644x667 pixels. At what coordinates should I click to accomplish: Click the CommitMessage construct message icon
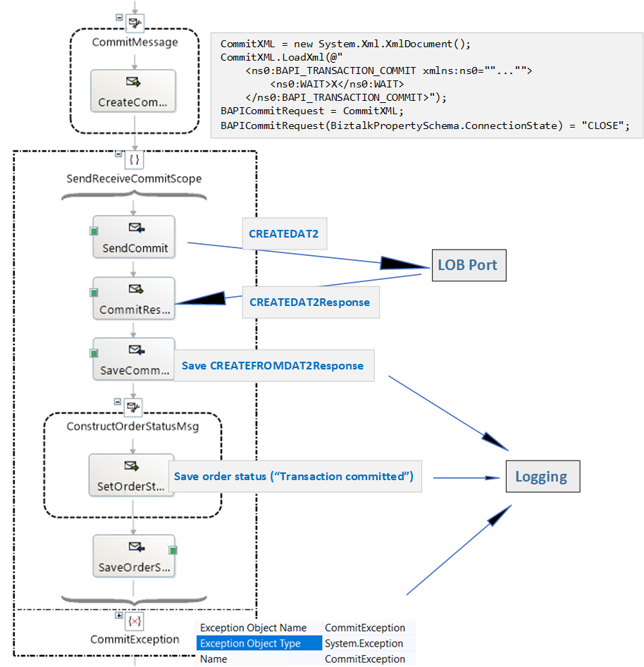click(135, 23)
